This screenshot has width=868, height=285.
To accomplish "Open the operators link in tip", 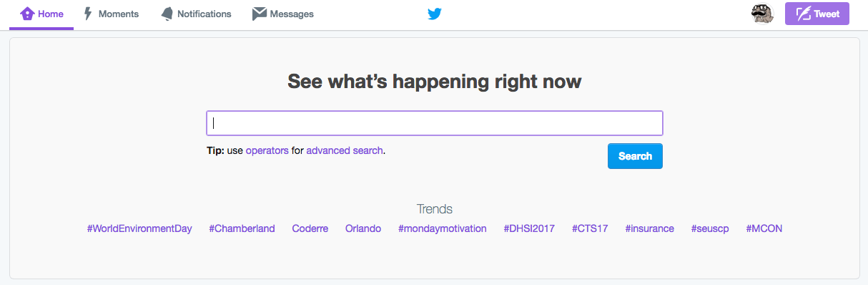I will click(x=267, y=150).
